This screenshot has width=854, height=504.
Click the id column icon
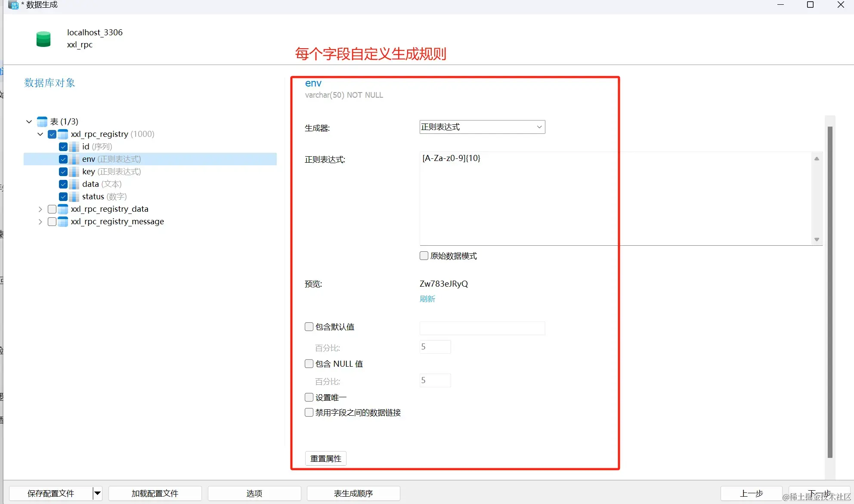[74, 147]
